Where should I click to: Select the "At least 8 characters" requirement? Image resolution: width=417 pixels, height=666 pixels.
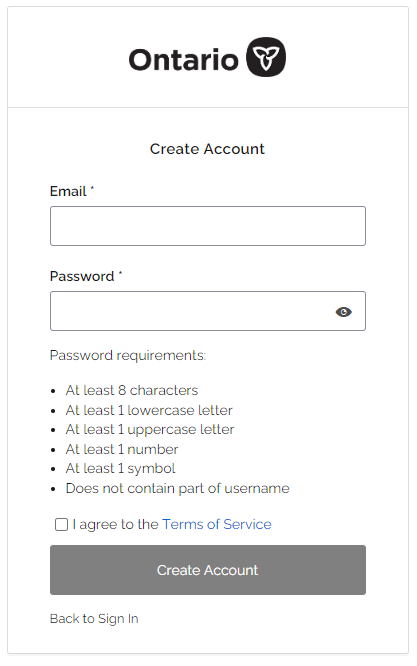pos(132,390)
